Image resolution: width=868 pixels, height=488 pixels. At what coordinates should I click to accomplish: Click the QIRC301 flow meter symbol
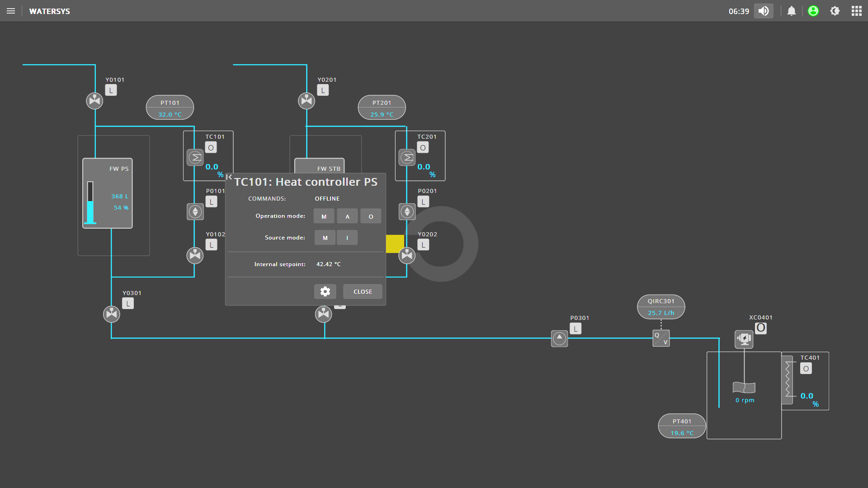pos(661,338)
